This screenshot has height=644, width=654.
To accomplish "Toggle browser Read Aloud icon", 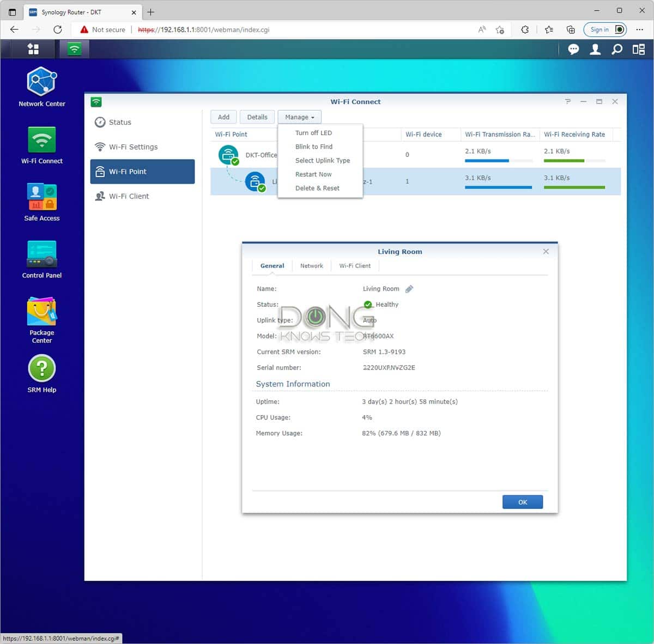I will [x=482, y=29].
